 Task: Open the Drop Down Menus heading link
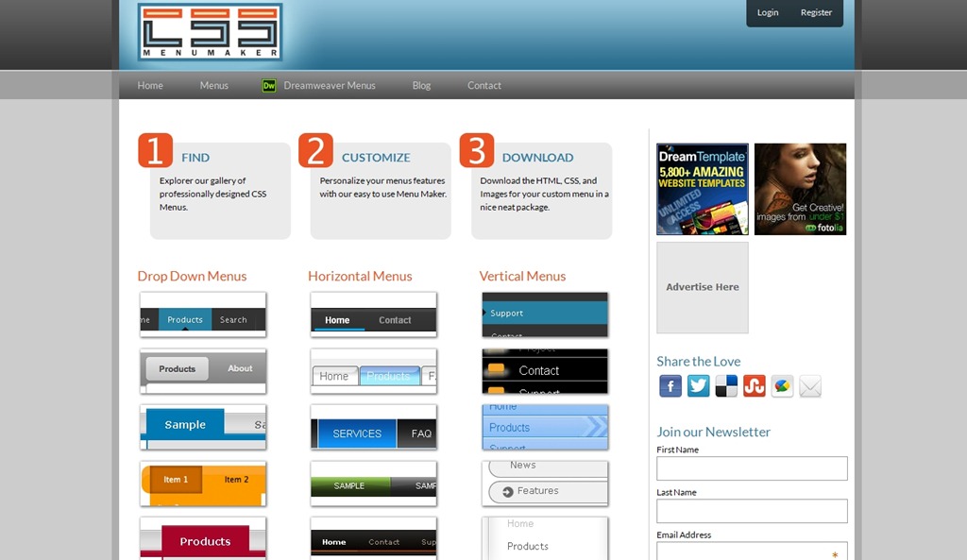(192, 277)
